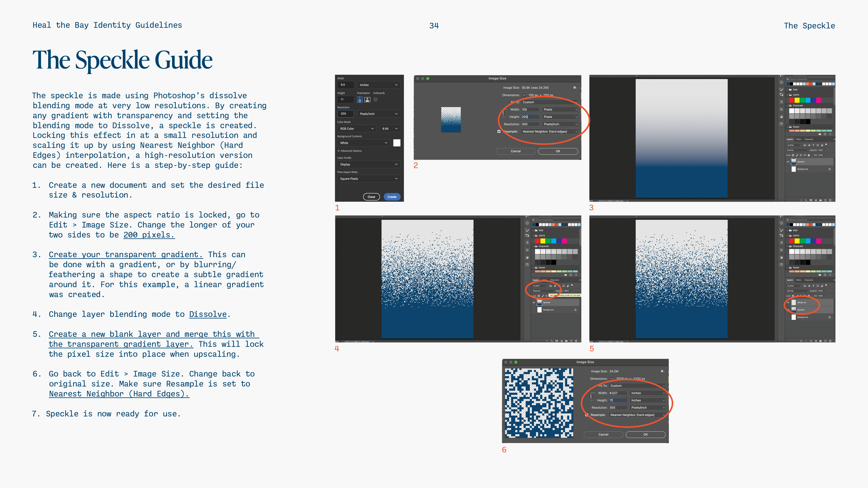The width and height of the screenshot is (868, 488).
Task: Click gear settings icon in step 6 Image Size dialog
Action: click(662, 371)
